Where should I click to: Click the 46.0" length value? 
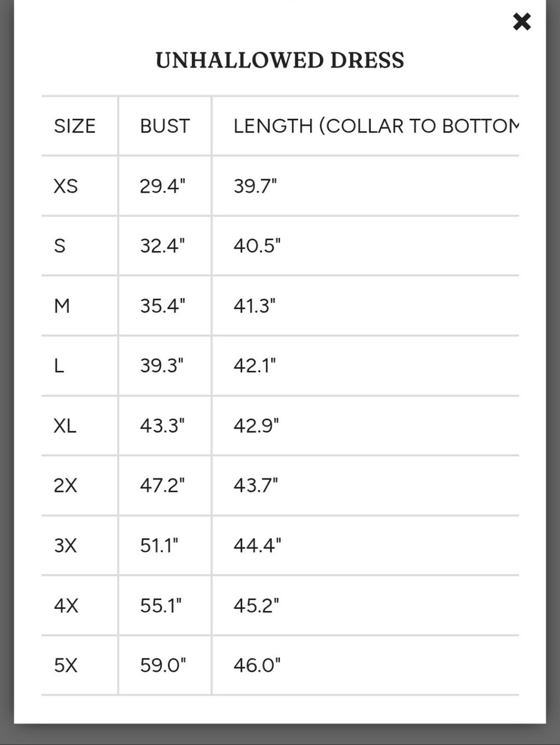tap(257, 665)
